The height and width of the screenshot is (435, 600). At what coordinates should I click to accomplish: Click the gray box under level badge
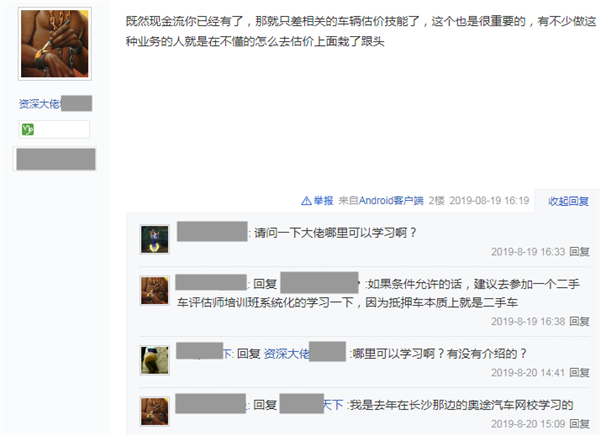56,159
